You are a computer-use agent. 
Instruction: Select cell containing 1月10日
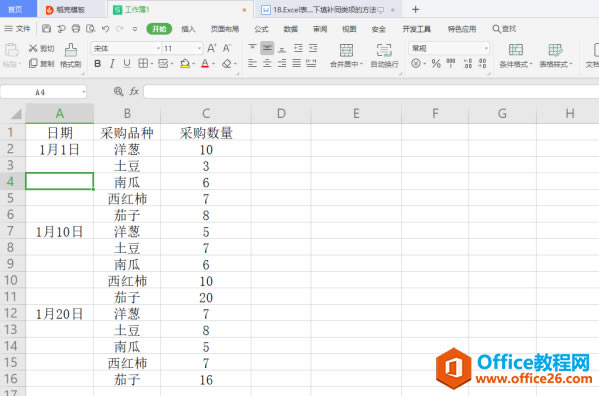coord(60,231)
